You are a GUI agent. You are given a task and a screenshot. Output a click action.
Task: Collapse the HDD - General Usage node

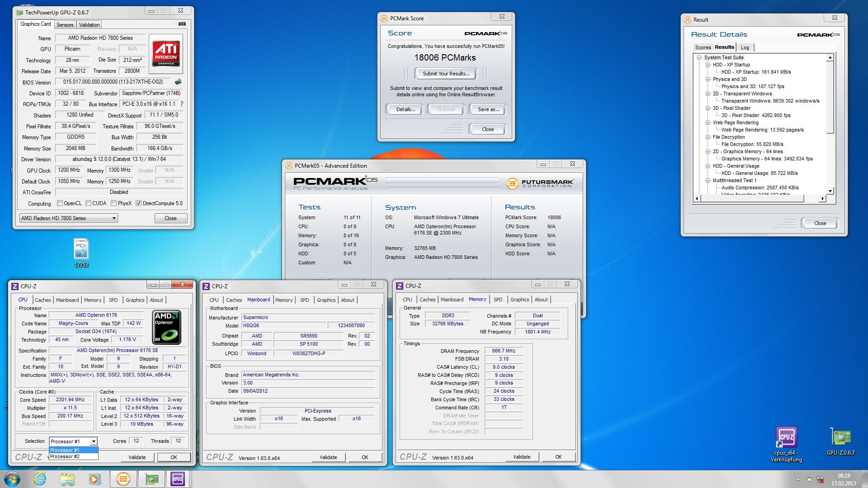point(708,166)
